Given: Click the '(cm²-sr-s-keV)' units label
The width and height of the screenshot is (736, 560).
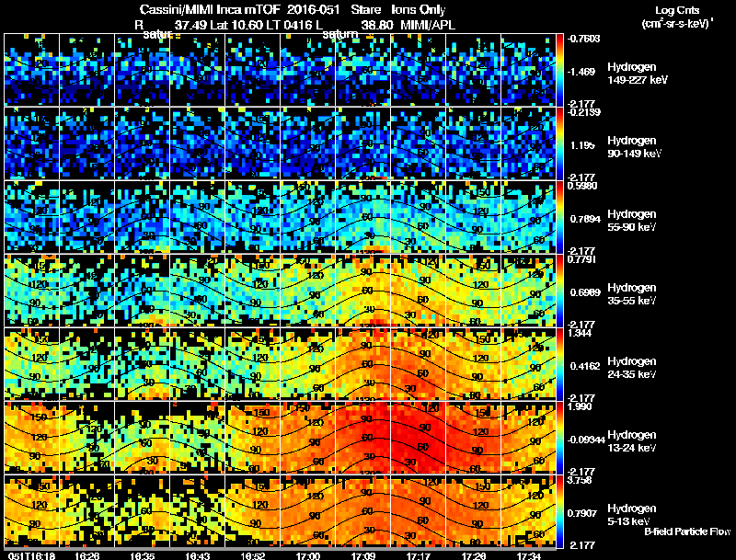Looking at the screenshot, I should coord(676,24).
